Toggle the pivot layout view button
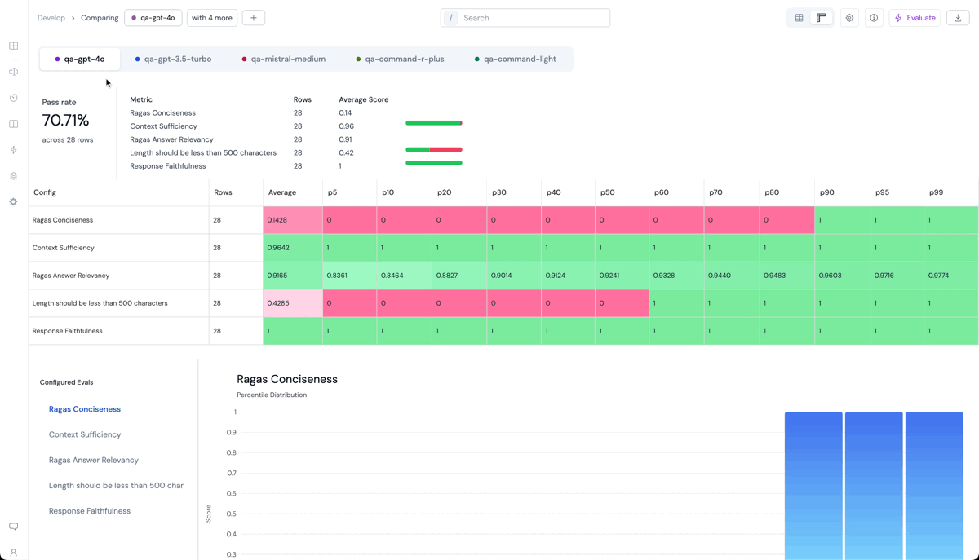 822,18
